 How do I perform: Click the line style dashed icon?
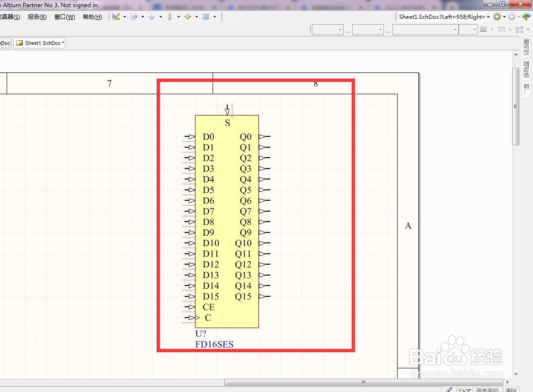tap(501, 29)
